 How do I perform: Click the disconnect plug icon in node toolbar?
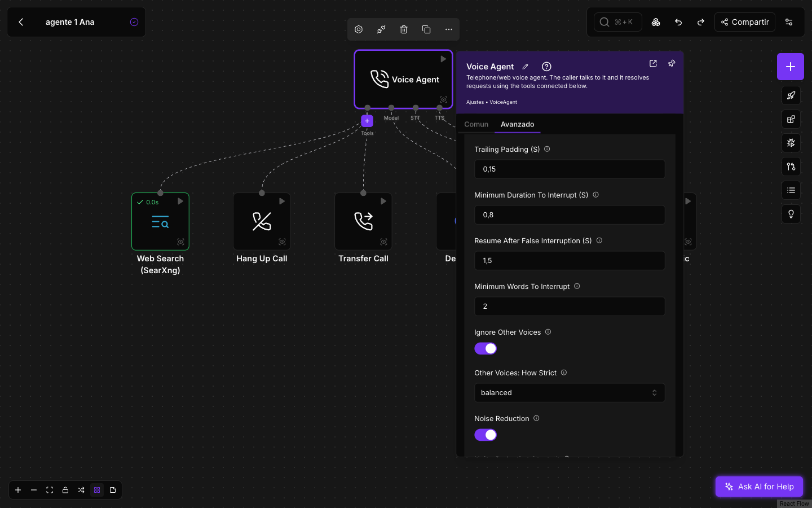[x=381, y=29]
